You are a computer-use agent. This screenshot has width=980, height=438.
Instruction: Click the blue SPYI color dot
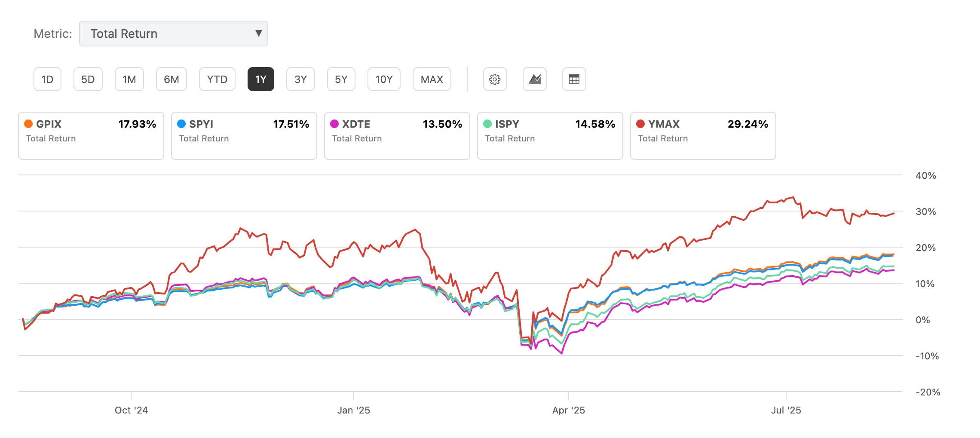[x=181, y=124]
